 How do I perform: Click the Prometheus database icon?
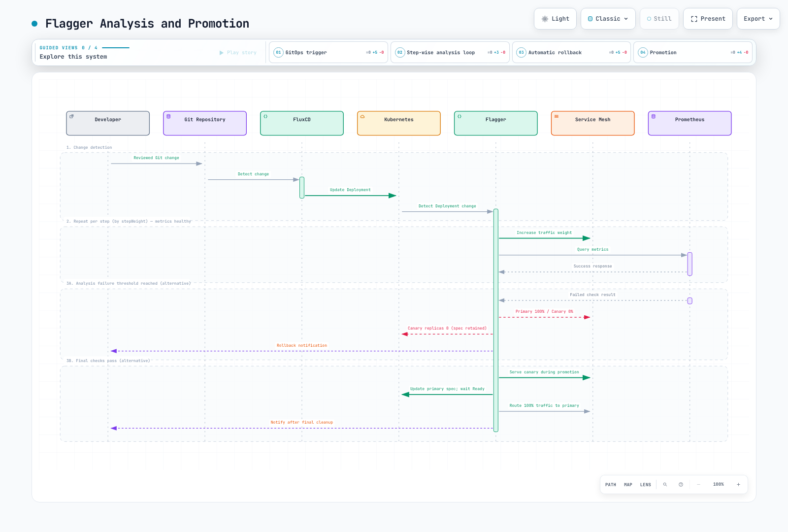coord(654,117)
